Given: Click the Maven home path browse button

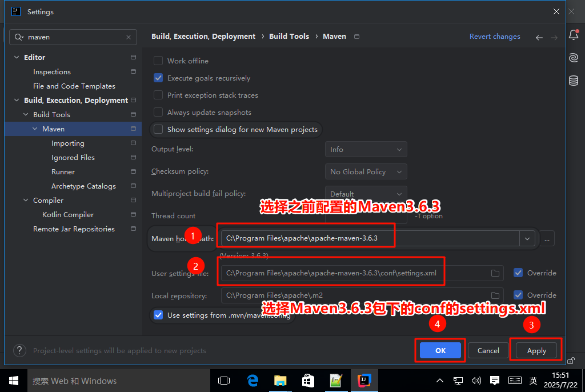Looking at the screenshot, I should click(547, 238).
